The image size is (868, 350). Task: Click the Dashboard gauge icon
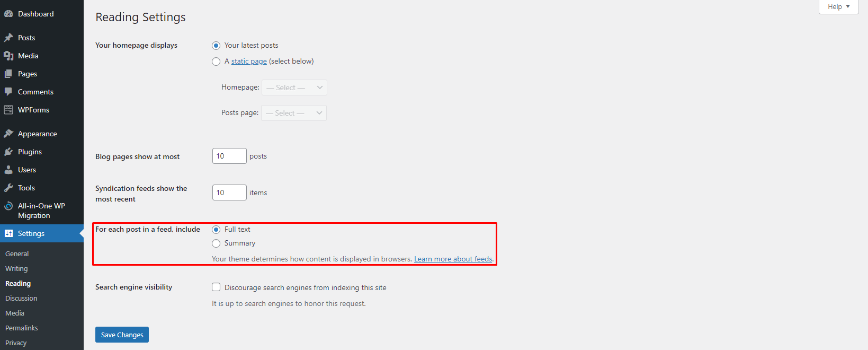(8, 14)
